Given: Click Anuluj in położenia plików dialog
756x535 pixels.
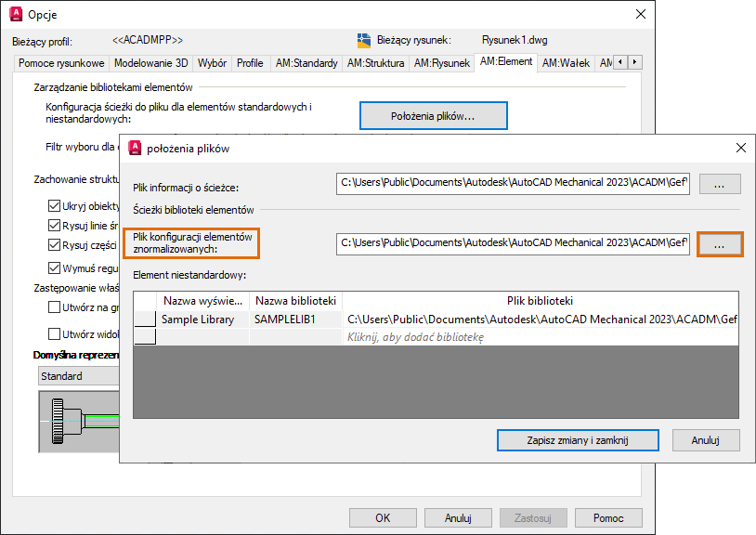Looking at the screenshot, I should [x=705, y=440].
